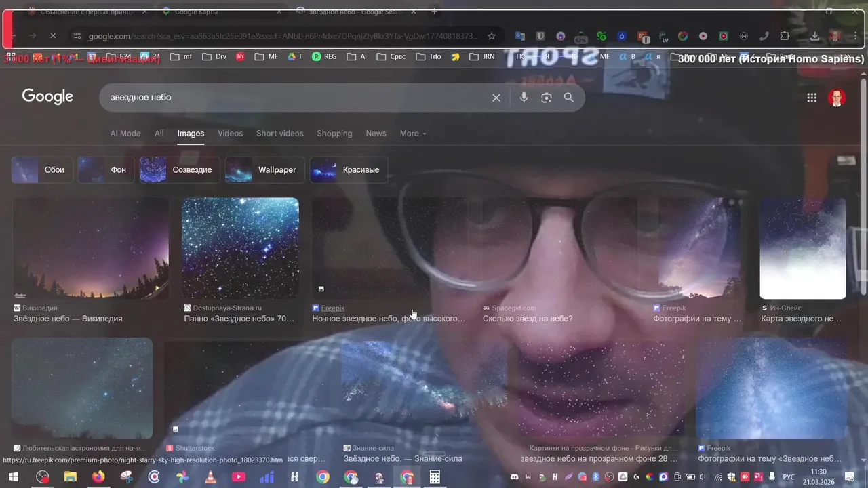The width and height of the screenshot is (868, 488).
Task: Start voice search with the microphone icon
Action: pyautogui.click(x=524, y=98)
